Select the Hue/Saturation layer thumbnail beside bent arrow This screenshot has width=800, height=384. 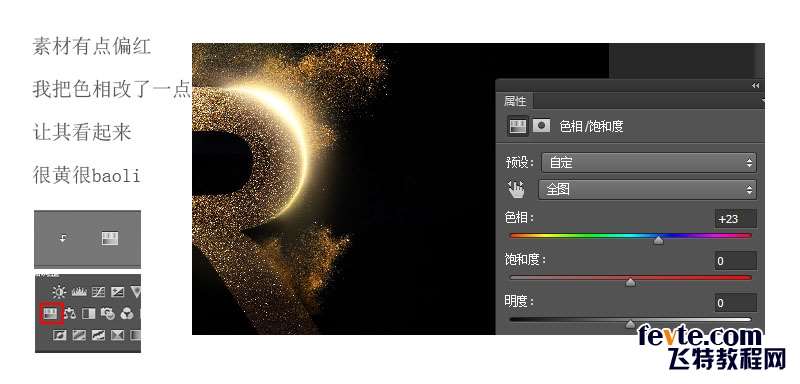point(110,238)
